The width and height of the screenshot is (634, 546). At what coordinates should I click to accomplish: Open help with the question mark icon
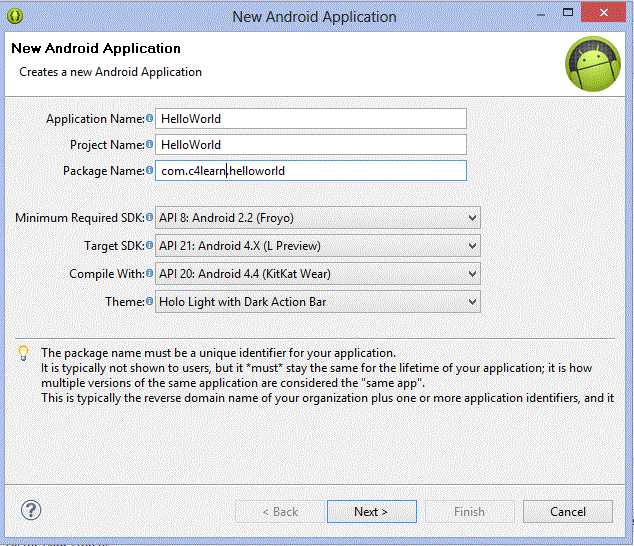click(31, 510)
